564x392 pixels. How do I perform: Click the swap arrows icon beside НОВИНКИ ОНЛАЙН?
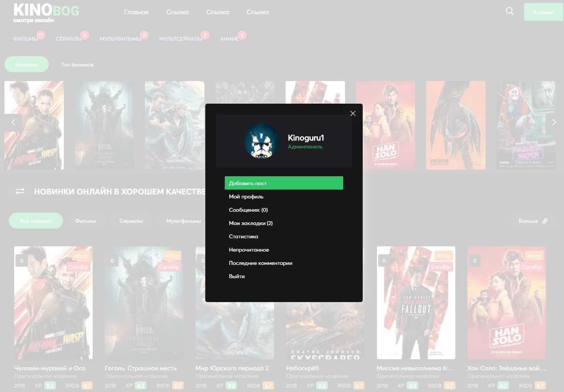(20, 191)
